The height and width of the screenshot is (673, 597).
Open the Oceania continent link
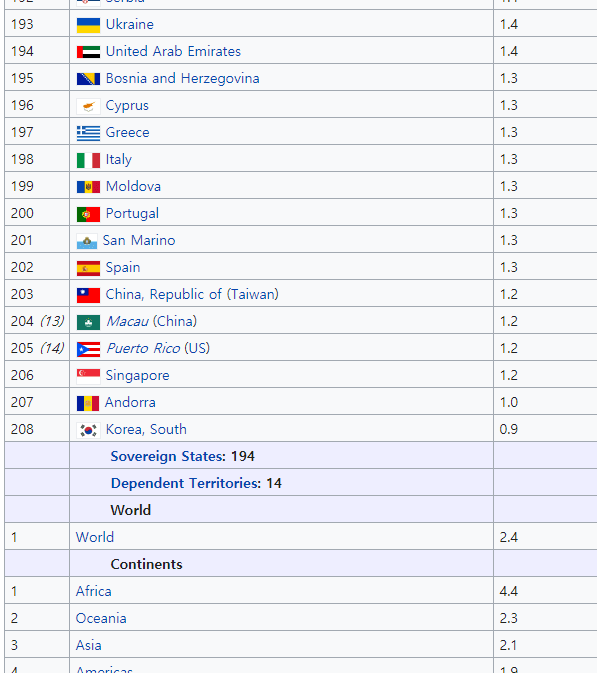pyautogui.click(x=101, y=618)
